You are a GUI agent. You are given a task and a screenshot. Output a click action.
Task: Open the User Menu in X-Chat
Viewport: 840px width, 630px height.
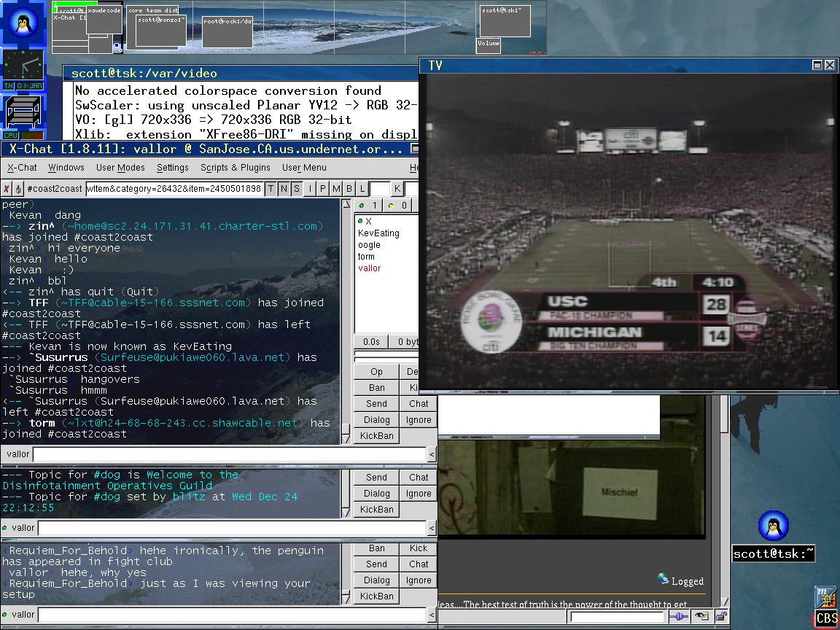pyautogui.click(x=304, y=168)
